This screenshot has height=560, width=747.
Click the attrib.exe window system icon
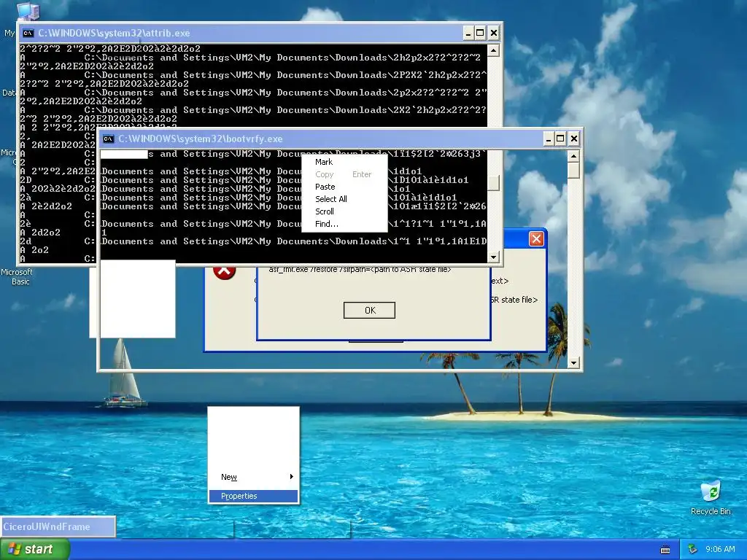pyautogui.click(x=28, y=33)
